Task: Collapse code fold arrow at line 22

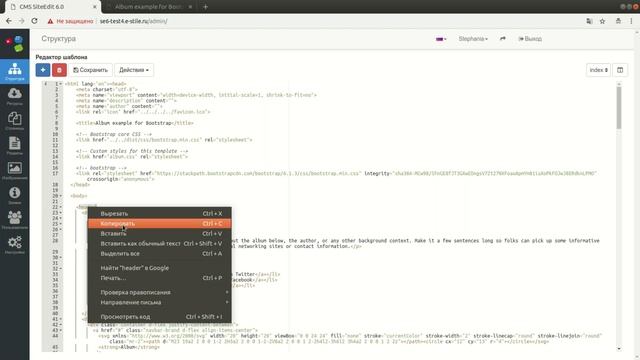Action: tap(60, 207)
